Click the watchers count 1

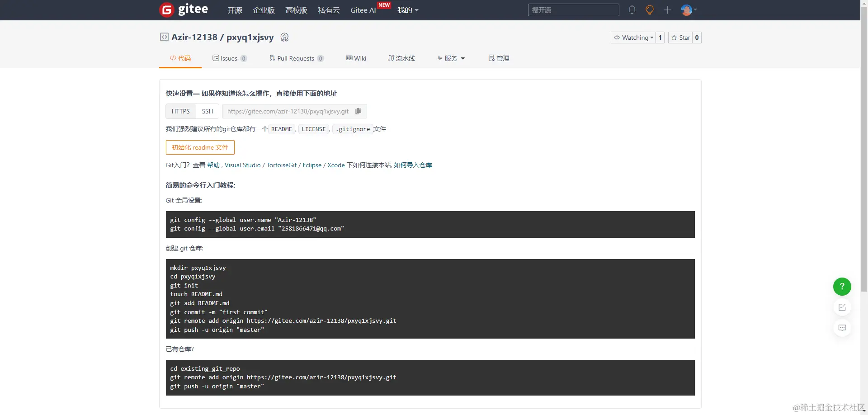[x=660, y=38]
